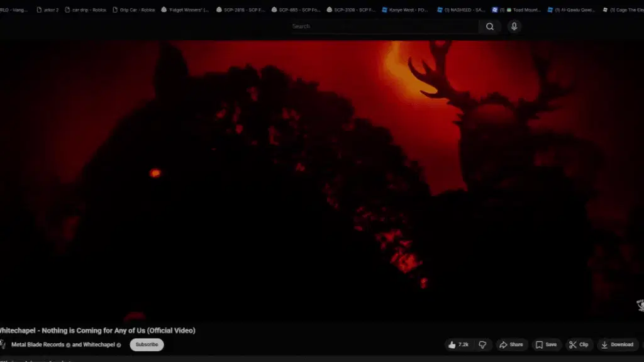The width and height of the screenshot is (644, 362).
Task: Like the video with thumbs up
Action: click(458, 345)
